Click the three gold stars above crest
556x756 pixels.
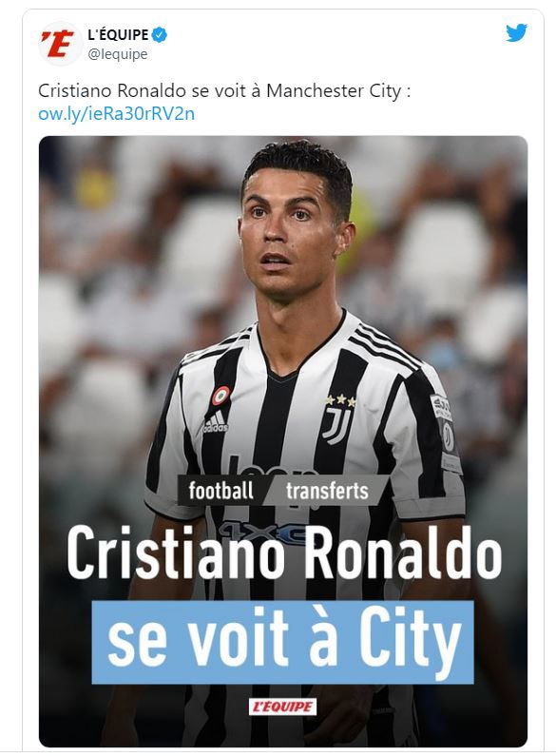[x=341, y=400]
